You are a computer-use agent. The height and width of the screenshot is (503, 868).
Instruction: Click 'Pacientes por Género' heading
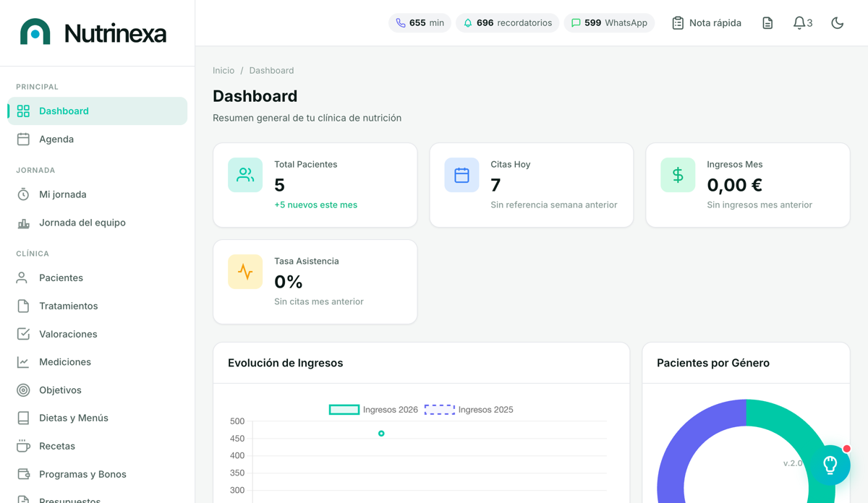pyautogui.click(x=713, y=363)
